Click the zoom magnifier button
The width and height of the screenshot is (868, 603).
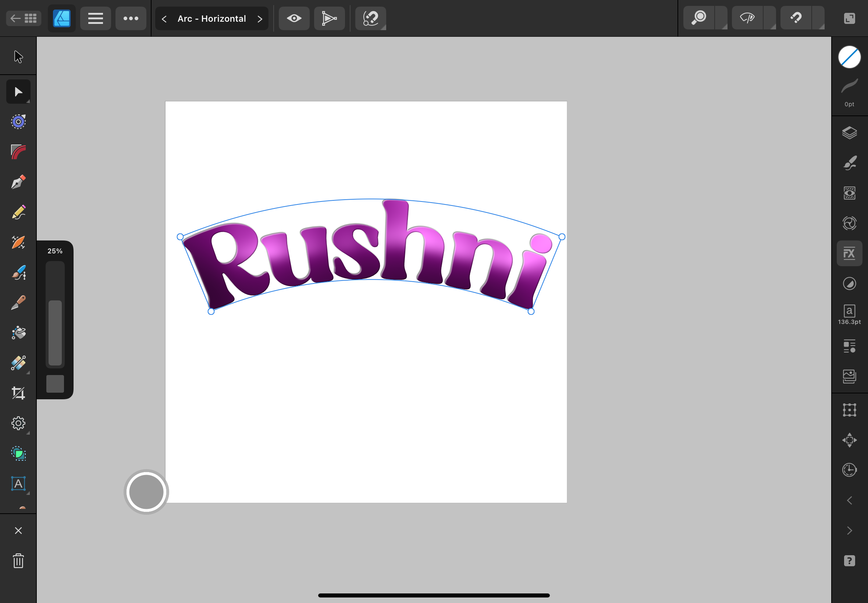point(699,18)
